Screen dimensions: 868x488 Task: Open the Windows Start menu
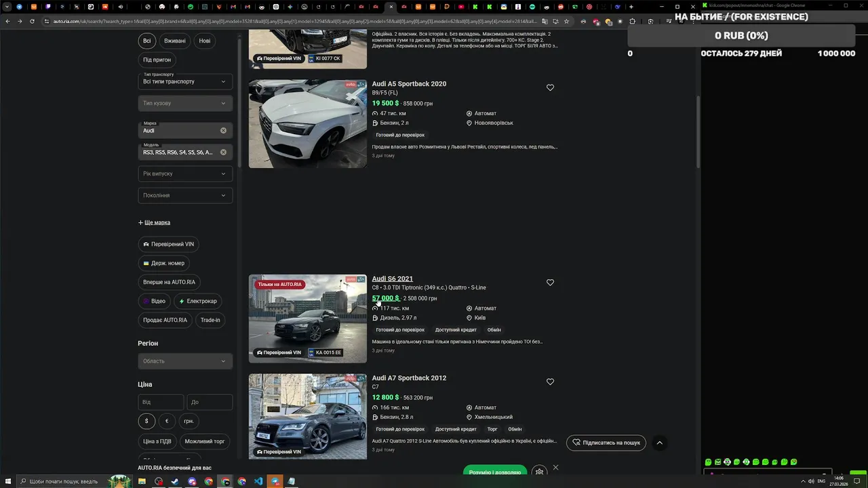[7, 481]
